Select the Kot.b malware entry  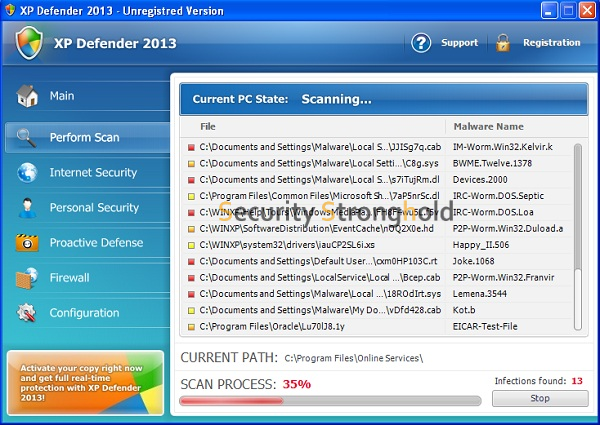pyautogui.click(x=464, y=310)
